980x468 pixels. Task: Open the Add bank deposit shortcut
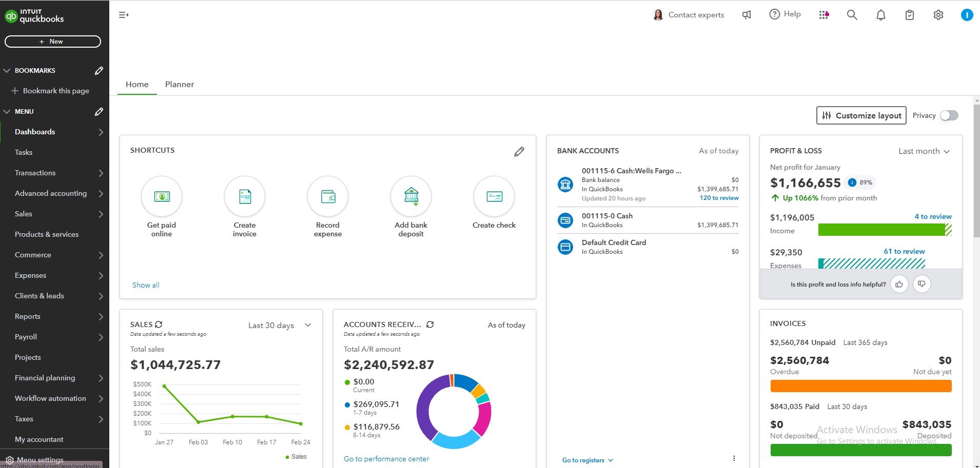[x=411, y=197]
